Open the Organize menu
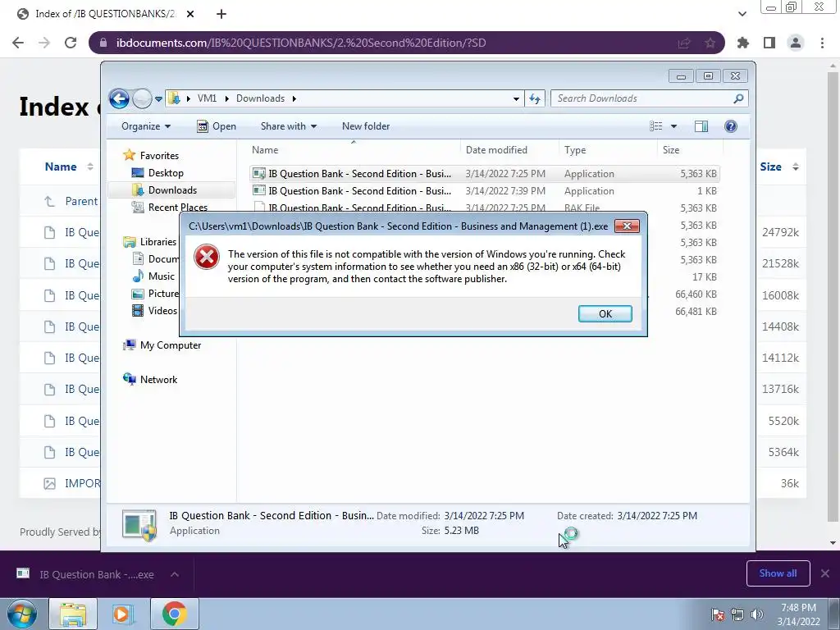Image resolution: width=840 pixels, height=630 pixels. click(146, 126)
